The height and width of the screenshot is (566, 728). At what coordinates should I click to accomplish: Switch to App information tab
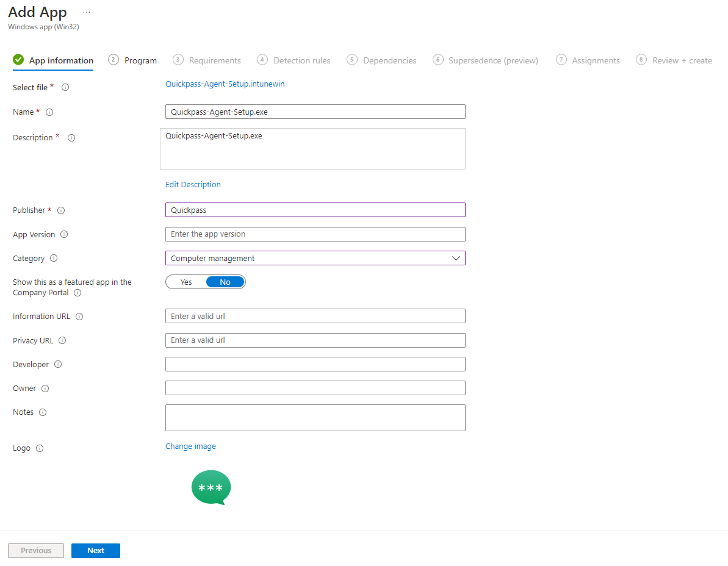53,60
